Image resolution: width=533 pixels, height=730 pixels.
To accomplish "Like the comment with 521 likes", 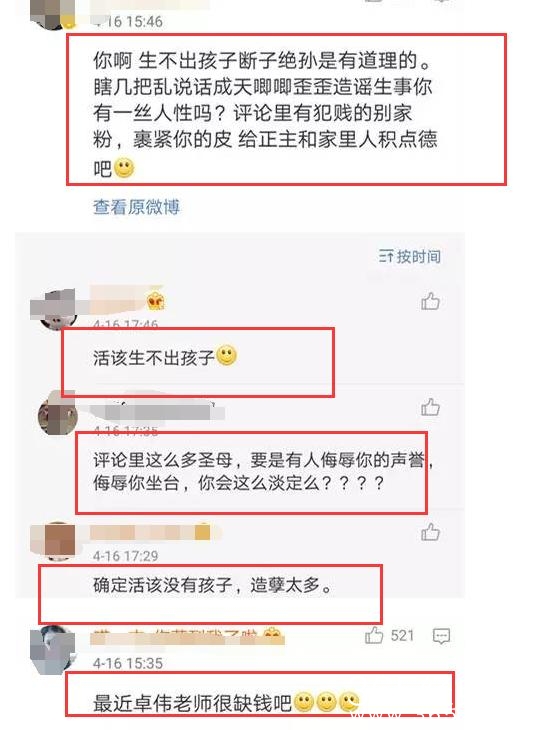I will point(374,635).
